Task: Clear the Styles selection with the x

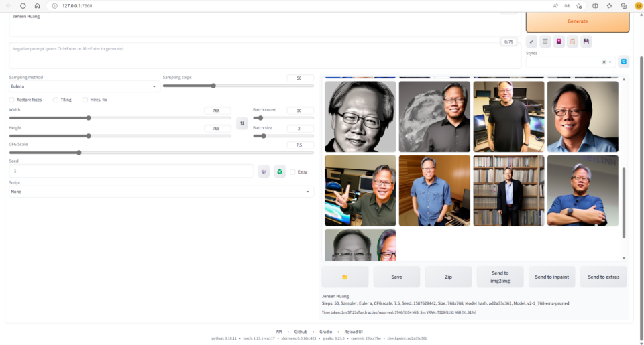Action: (604, 62)
